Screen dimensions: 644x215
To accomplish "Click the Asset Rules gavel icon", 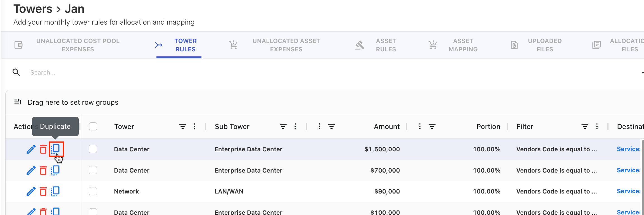I will click(360, 45).
